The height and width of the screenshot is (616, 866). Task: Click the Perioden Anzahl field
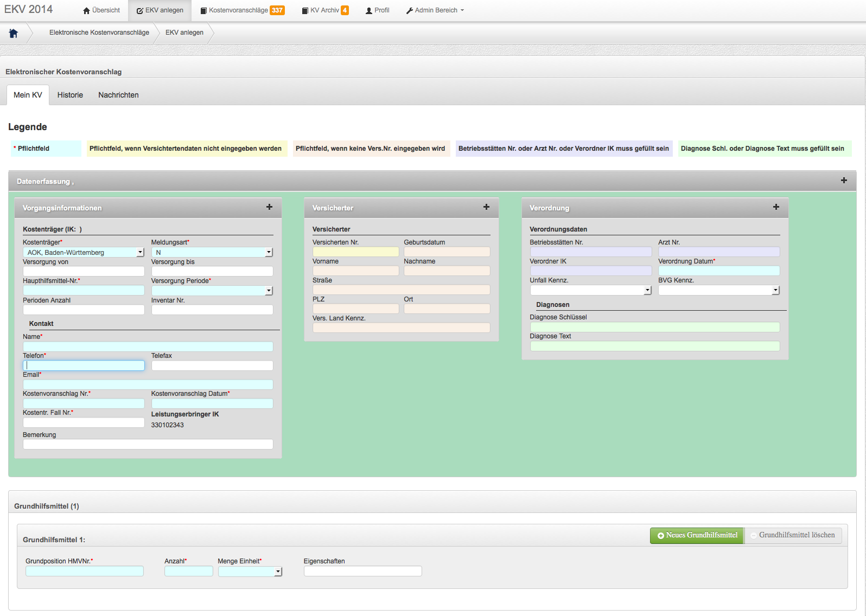[84, 310]
